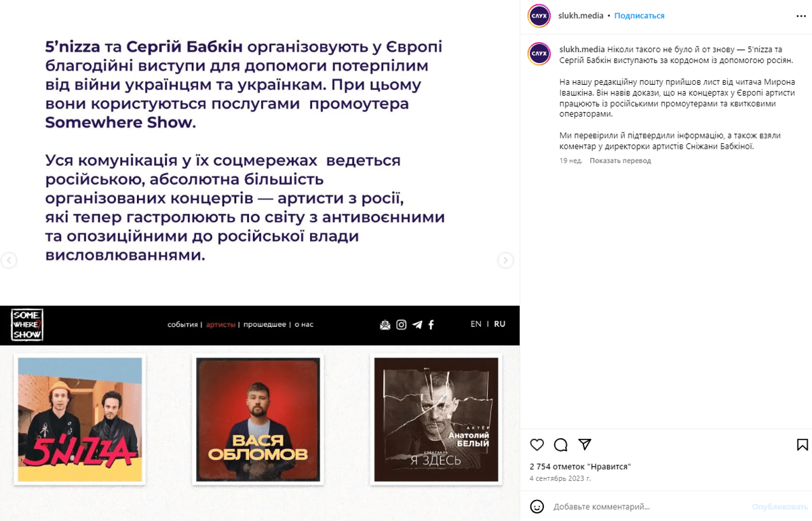Screen dimensions: 812x521
Task: Open the three-dot more options menu
Action: click(x=801, y=16)
